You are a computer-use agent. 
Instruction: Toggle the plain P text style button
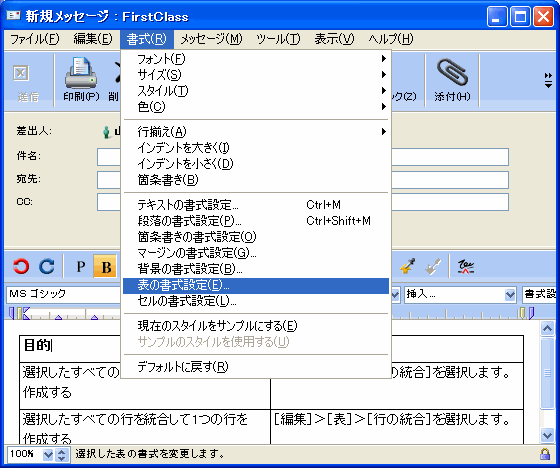(x=81, y=267)
